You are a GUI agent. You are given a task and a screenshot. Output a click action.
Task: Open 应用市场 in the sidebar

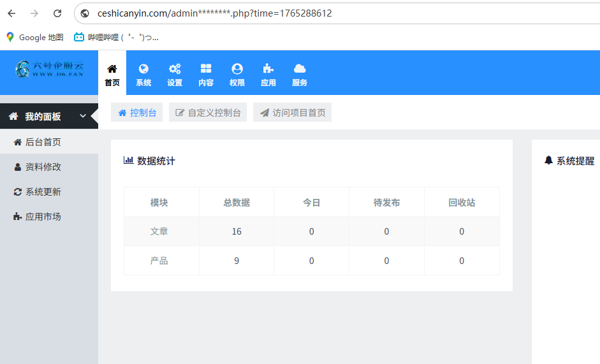click(x=43, y=217)
